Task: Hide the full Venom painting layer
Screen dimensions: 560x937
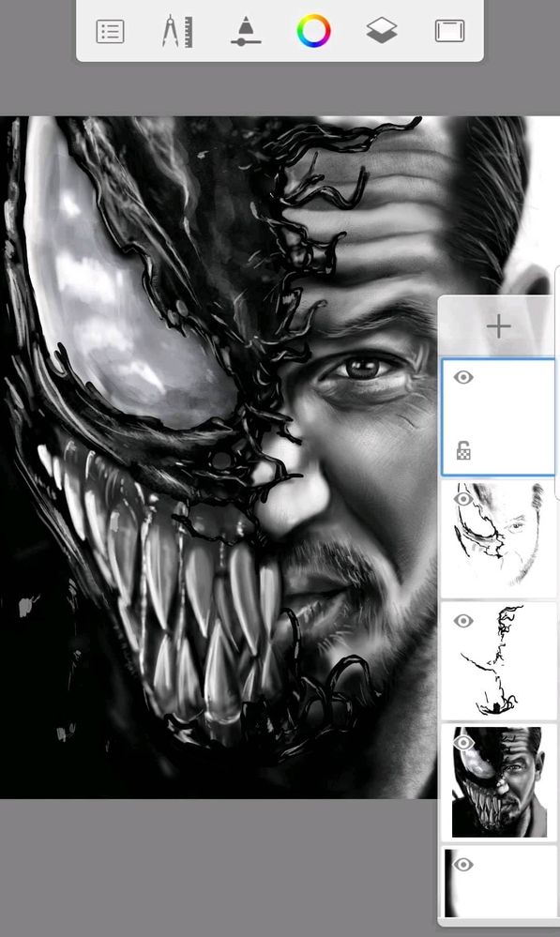Action: 463,742
